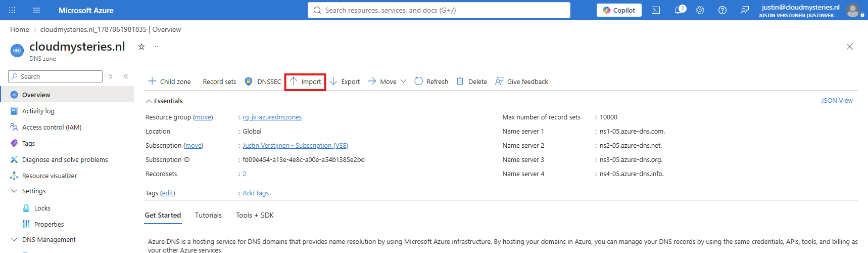This screenshot has height=253, width=868.
Task: Close the DNS zone blade
Action: coord(850,47)
